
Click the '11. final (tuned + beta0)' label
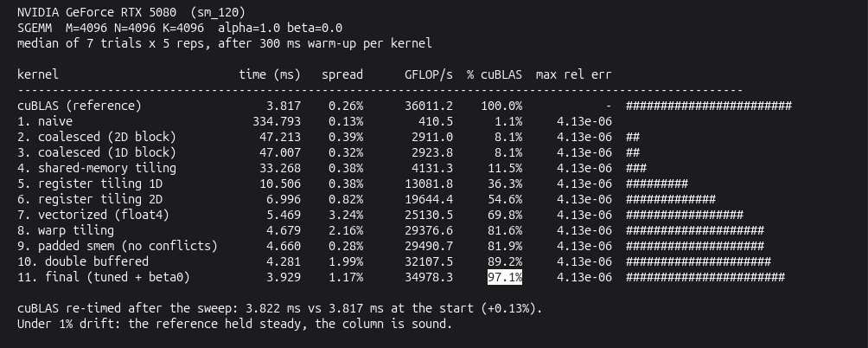(104, 277)
